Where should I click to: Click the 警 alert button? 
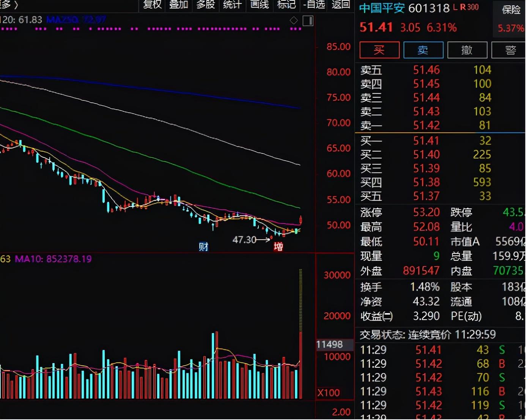point(509,50)
